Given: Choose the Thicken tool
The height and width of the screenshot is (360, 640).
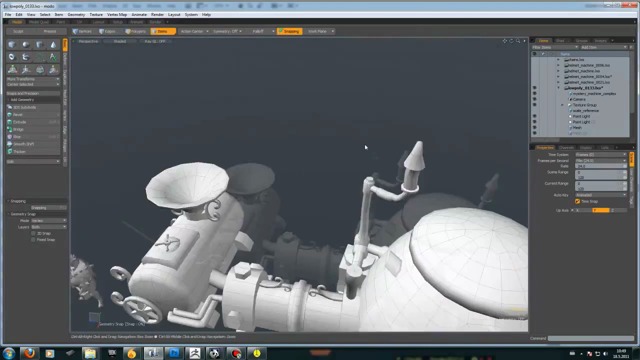Looking at the screenshot, I should (33, 151).
